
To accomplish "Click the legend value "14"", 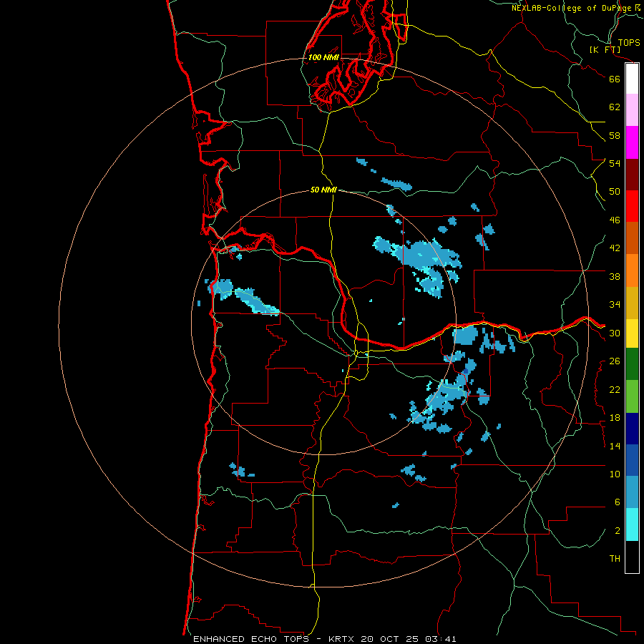I will pos(615,446).
